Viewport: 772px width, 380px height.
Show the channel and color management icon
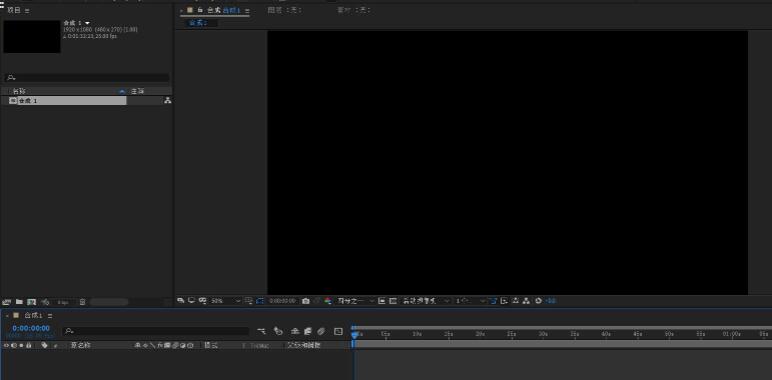[x=328, y=301]
